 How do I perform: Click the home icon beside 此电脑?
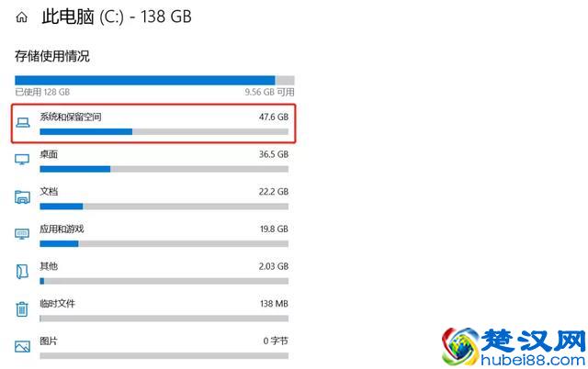(22, 17)
